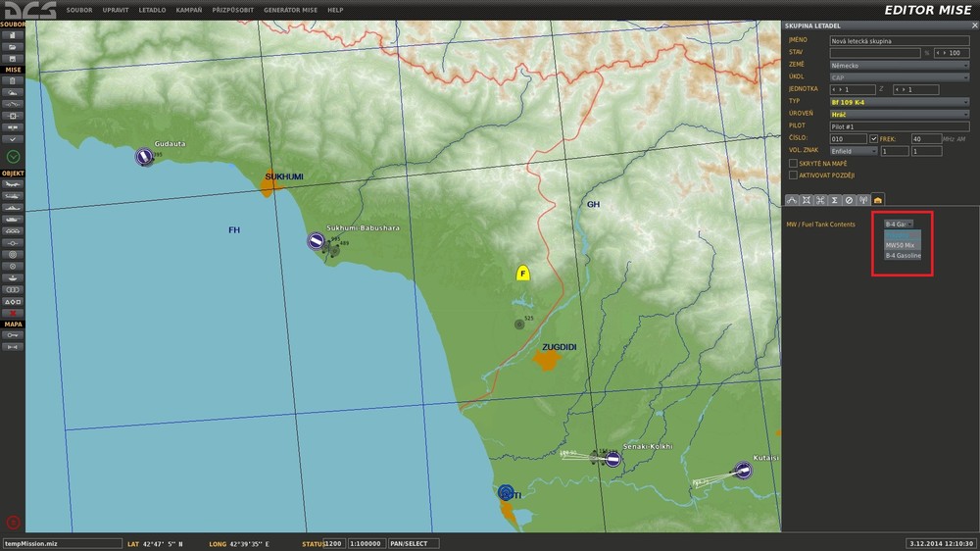Select the helicopter object tool
Viewport: 980px width, 551px height.
tap(13, 196)
